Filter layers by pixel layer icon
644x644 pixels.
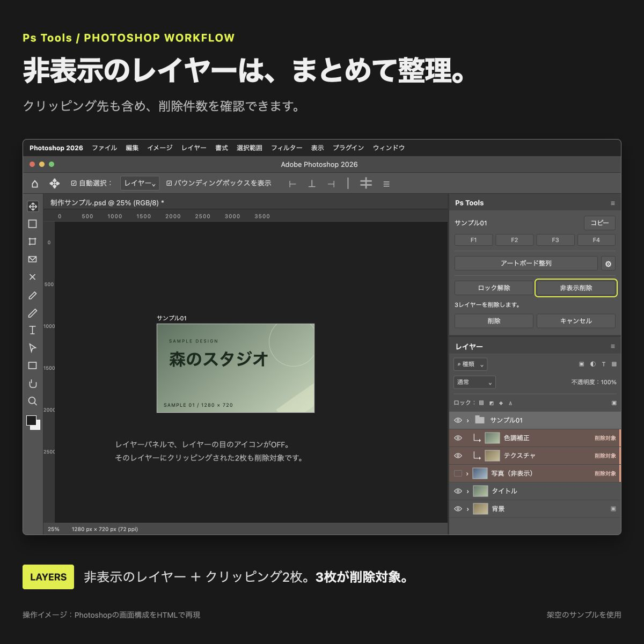(x=582, y=364)
